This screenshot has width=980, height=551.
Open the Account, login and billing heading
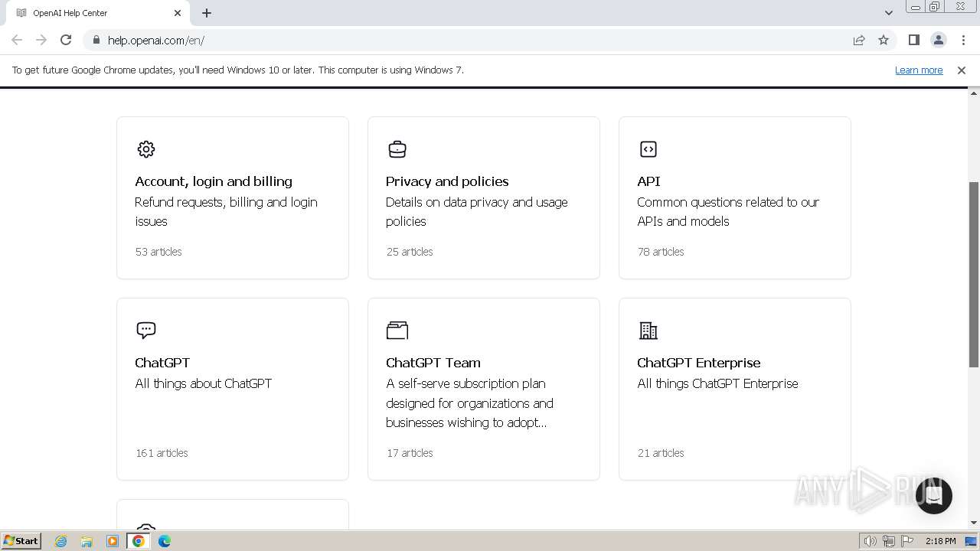coord(214,181)
